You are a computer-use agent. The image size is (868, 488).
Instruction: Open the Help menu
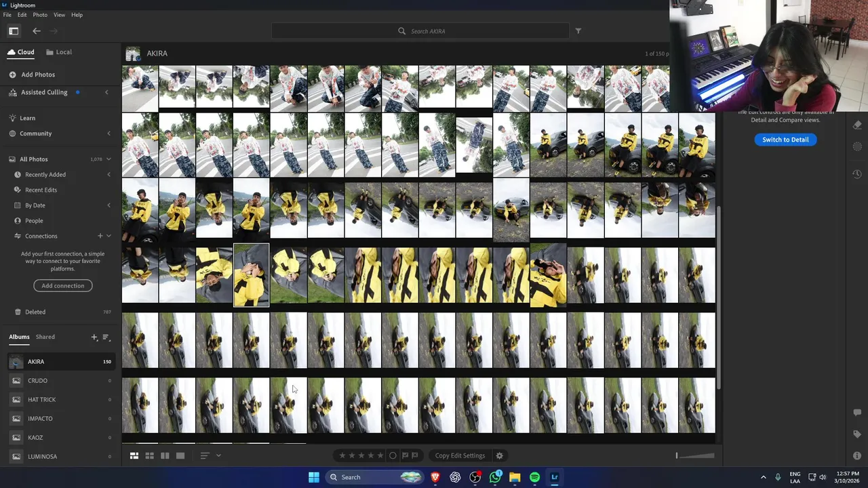pos(77,15)
